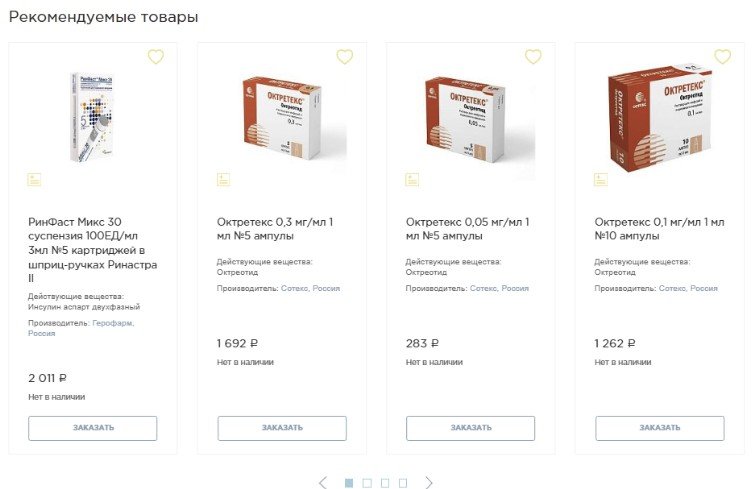Viewport: 756px width, 489px height.
Task: Click prescription icon on Octretex 0,05 mg/ml card
Action: pos(412,179)
